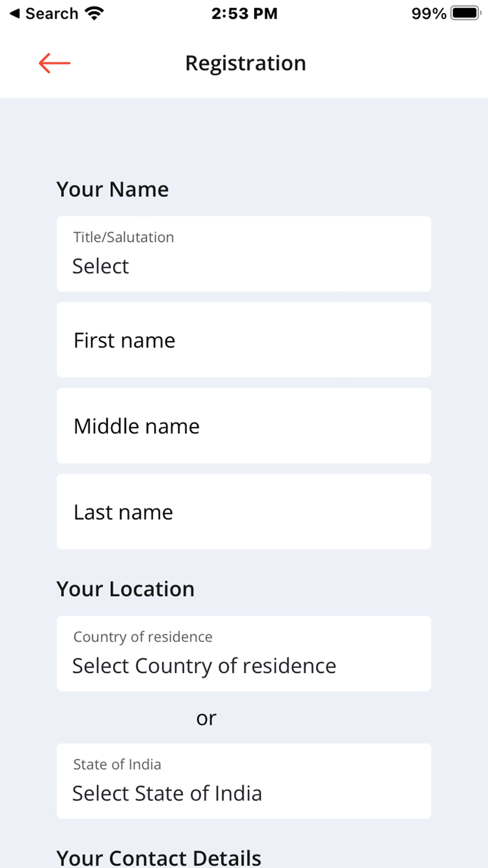
Task: Click the small 'Country of residence' label
Action: click(x=142, y=637)
